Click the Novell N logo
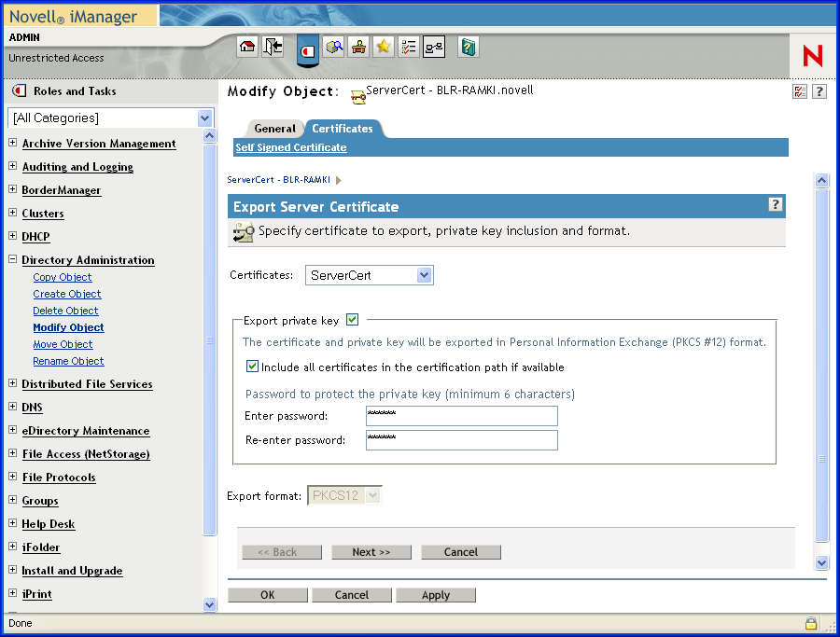 (812, 56)
